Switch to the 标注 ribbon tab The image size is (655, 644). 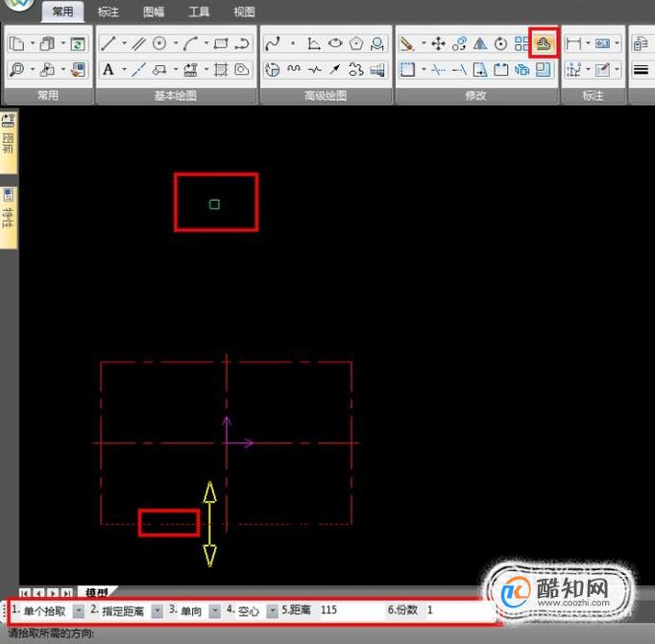click(108, 12)
